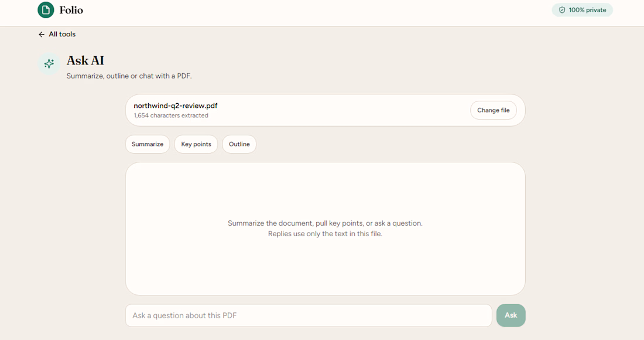Click the Ask AI page heading
This screenshot has width=644, height=340.
pyautogui.click(x=85, y=60)
